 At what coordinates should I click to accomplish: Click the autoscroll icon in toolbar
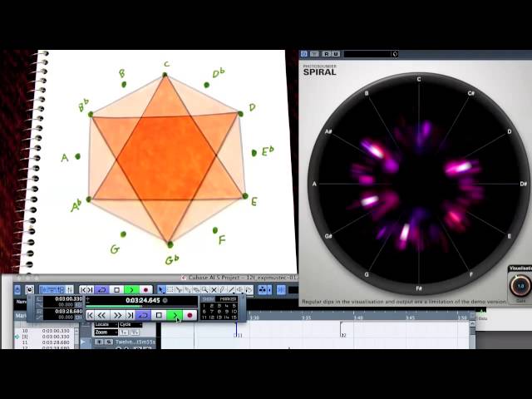tap(263, 290)
